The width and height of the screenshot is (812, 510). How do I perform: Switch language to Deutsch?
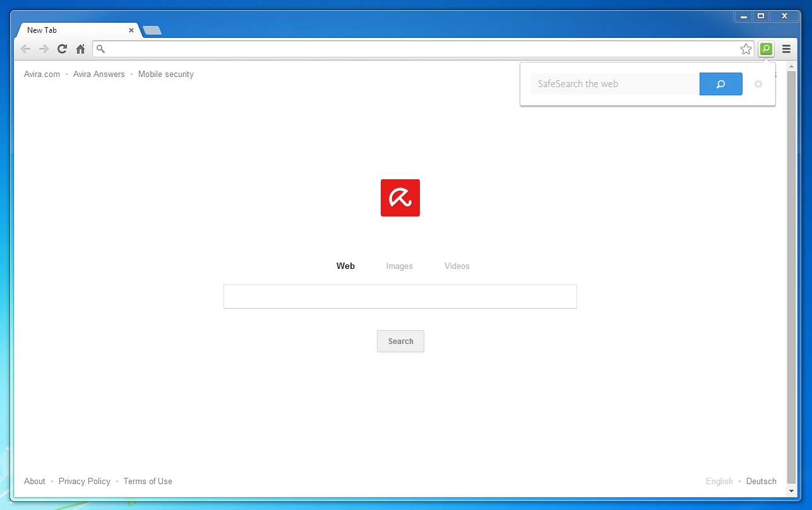[761, 482]
